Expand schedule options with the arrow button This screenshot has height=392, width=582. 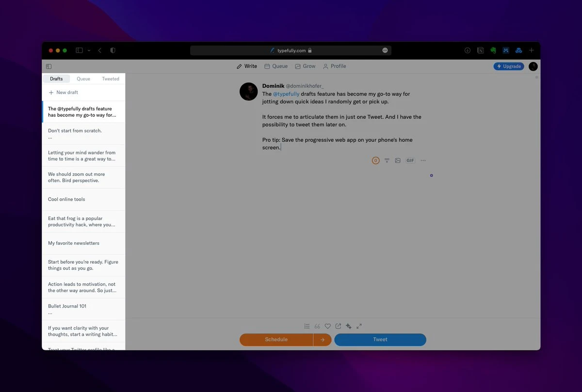(322, 340)
